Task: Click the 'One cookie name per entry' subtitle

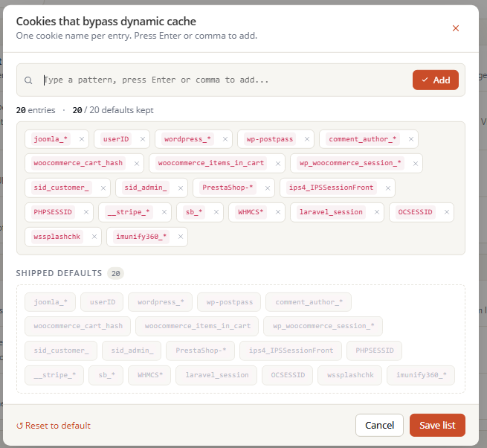Action: pyautogui.click(x=137, y=36)
